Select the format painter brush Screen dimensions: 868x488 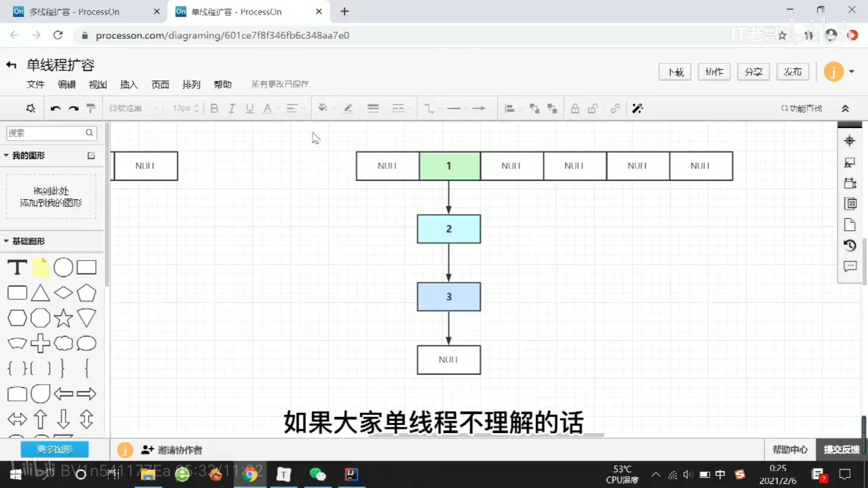coord(91,108)
